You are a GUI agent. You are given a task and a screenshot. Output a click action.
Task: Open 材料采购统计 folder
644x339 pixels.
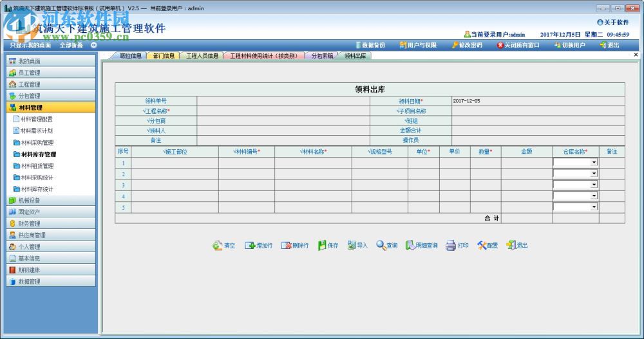pyautogui.click(x=33, y=178)
